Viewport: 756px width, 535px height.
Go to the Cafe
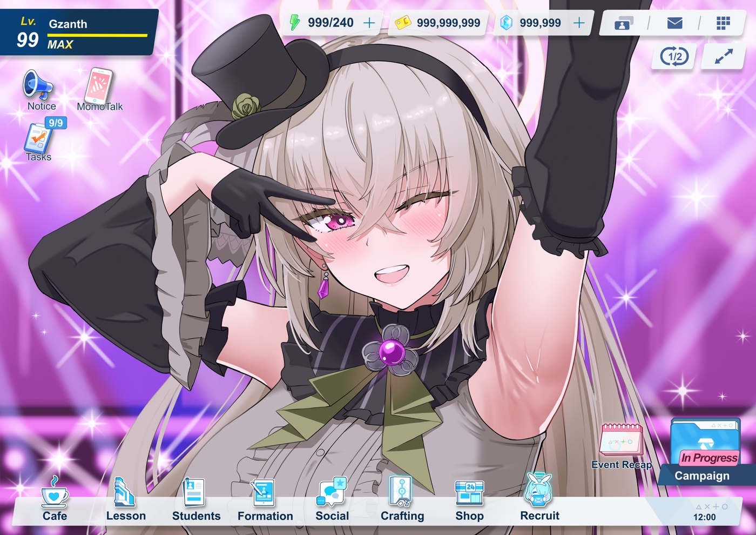pyautogui.click(x=55, y=499)
